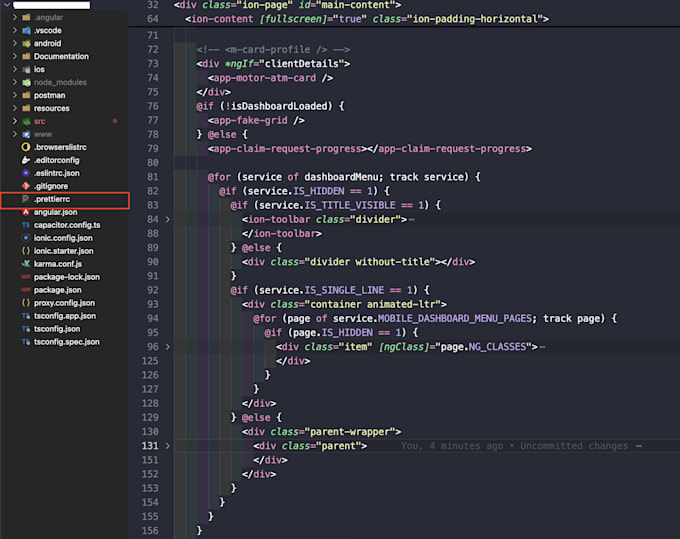This screenshot has height=539, width=680.
Task: Unfold code at line 96 arrow
Action: 167,347
